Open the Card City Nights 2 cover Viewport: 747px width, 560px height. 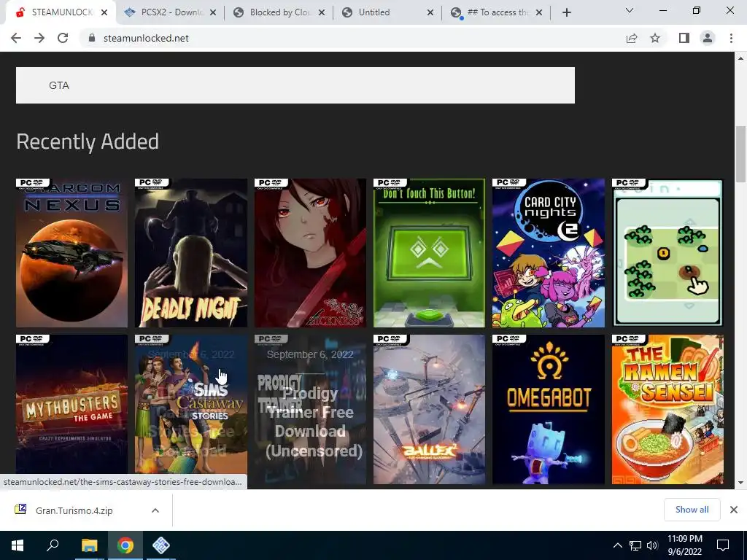(x=549, y=253)
